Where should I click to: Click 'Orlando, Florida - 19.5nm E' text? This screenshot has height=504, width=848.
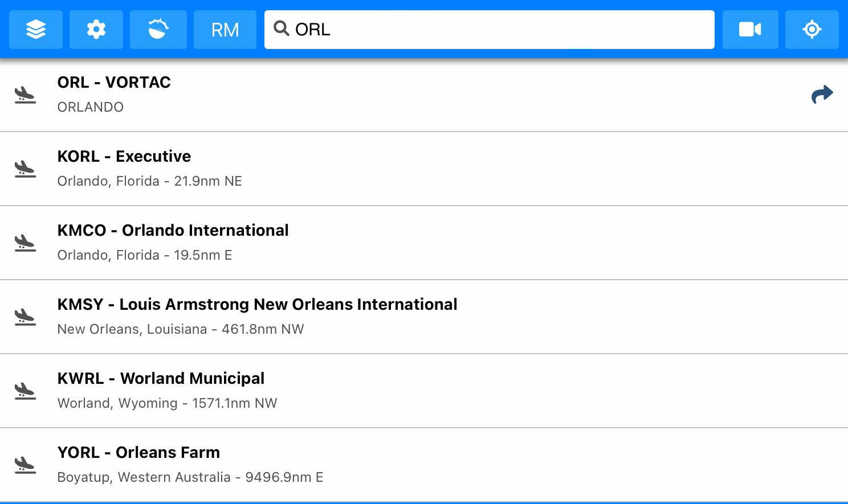click(145, 255)
